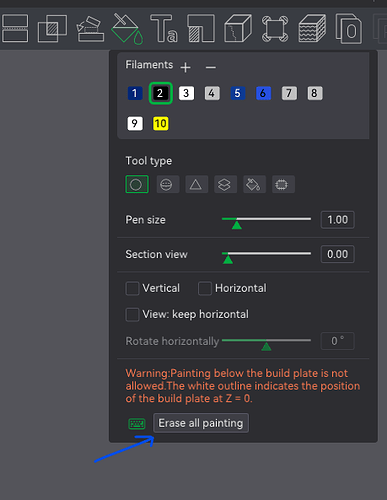Select the Text shape tool
387x500 pixels.
pos(164,28)
